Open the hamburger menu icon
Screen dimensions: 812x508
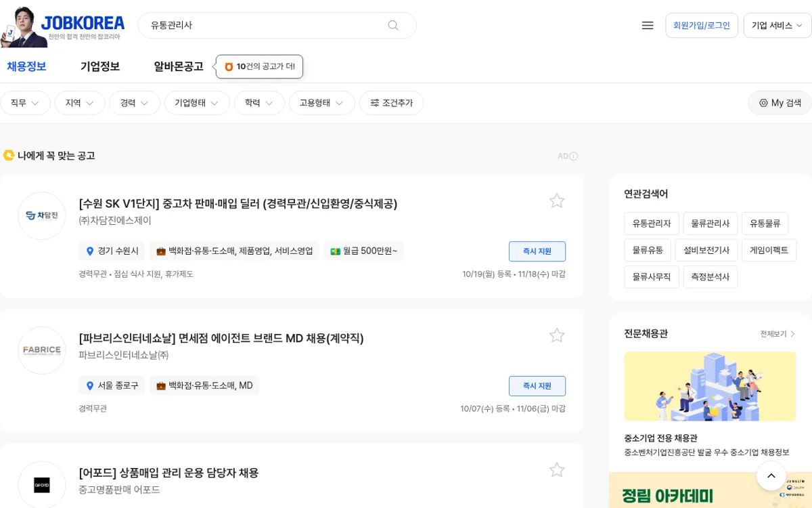(648, 25)
